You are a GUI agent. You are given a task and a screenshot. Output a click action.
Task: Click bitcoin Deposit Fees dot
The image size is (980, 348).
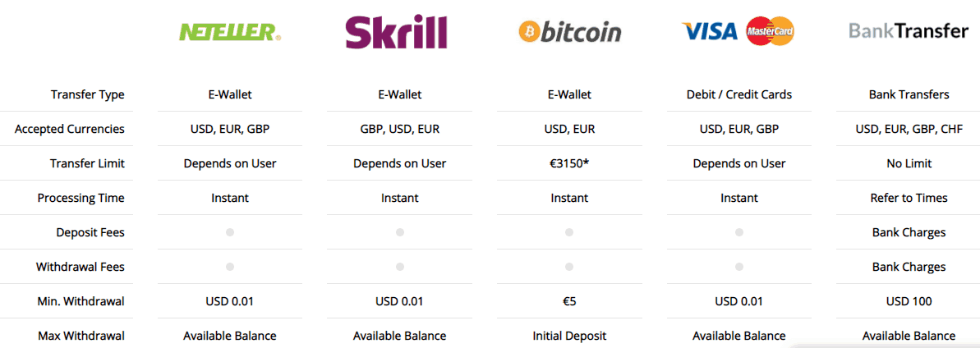pos(568,232)
